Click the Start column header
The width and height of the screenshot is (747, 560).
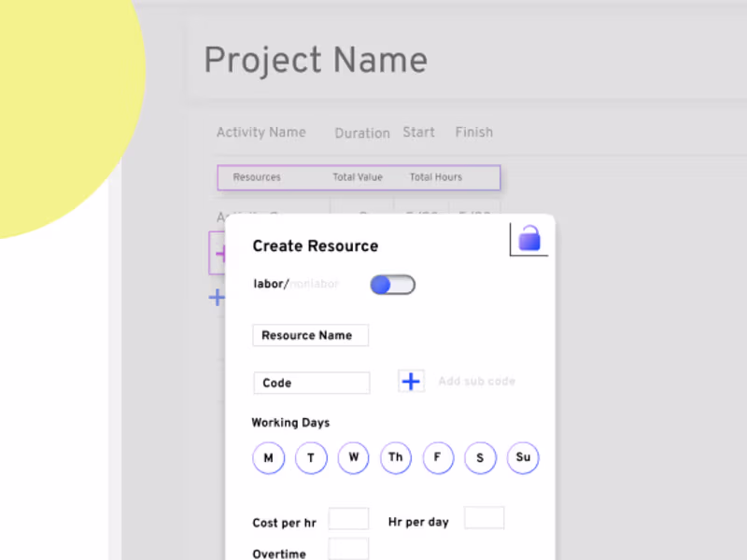(418, 132)
